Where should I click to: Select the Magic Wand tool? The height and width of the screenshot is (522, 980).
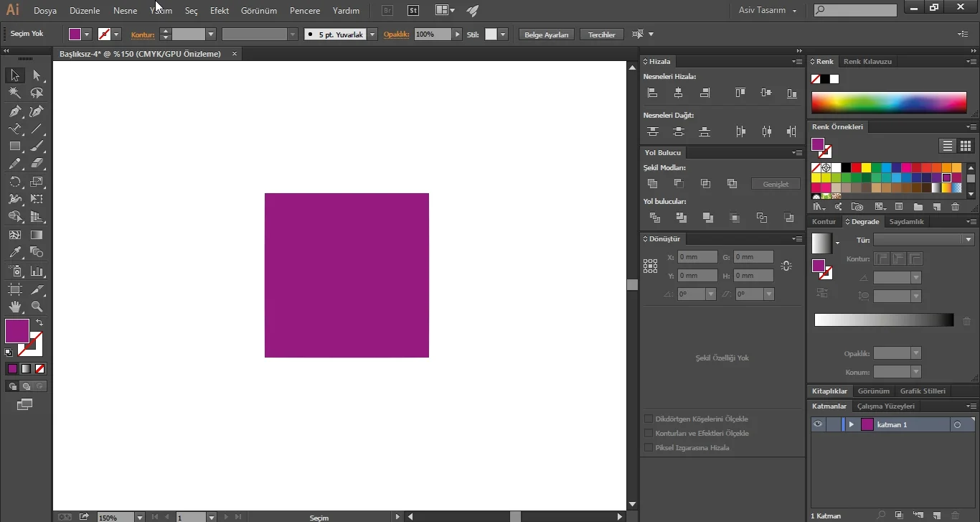tap(14, 93)
